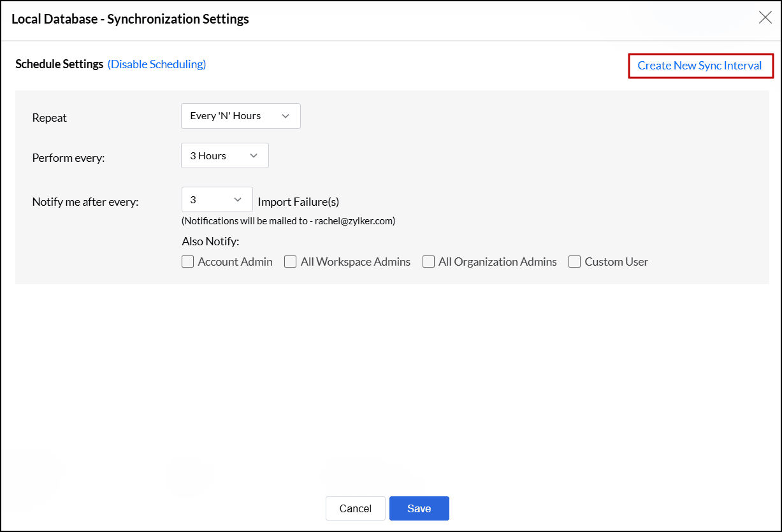Click the Repeat field chevron arrow

(x=285, y=116)
